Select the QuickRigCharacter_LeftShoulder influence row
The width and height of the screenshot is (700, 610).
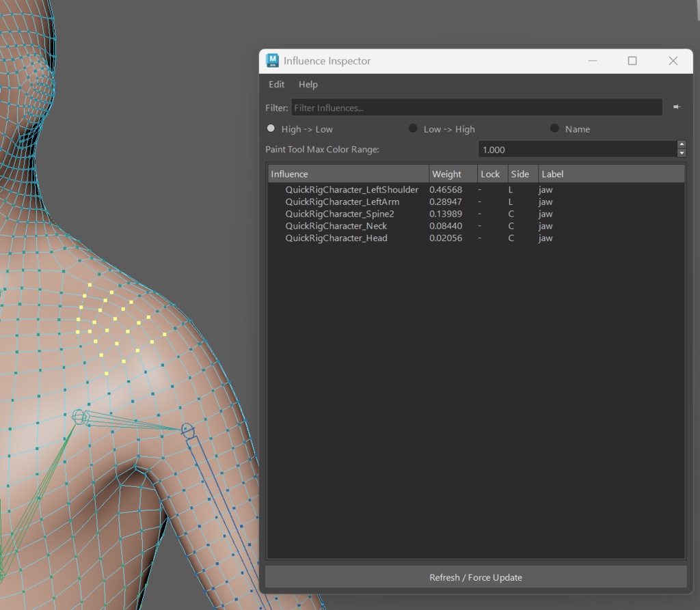tap(352, 189)
